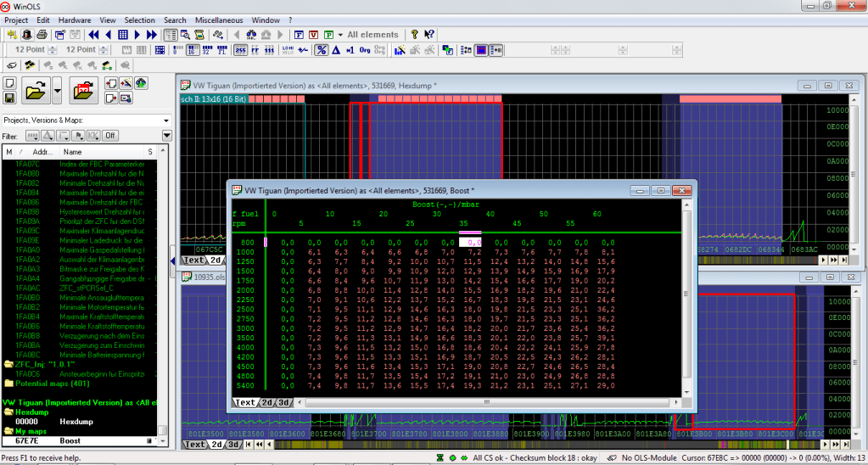Click the percent display mode icon
The height and width of the screenshot is (465, 868).
pos(322,50)
